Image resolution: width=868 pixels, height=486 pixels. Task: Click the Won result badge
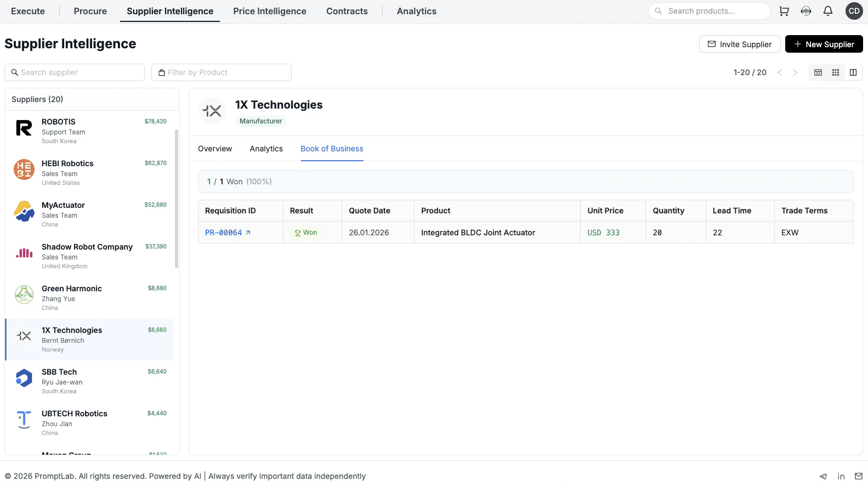(306, 233)
